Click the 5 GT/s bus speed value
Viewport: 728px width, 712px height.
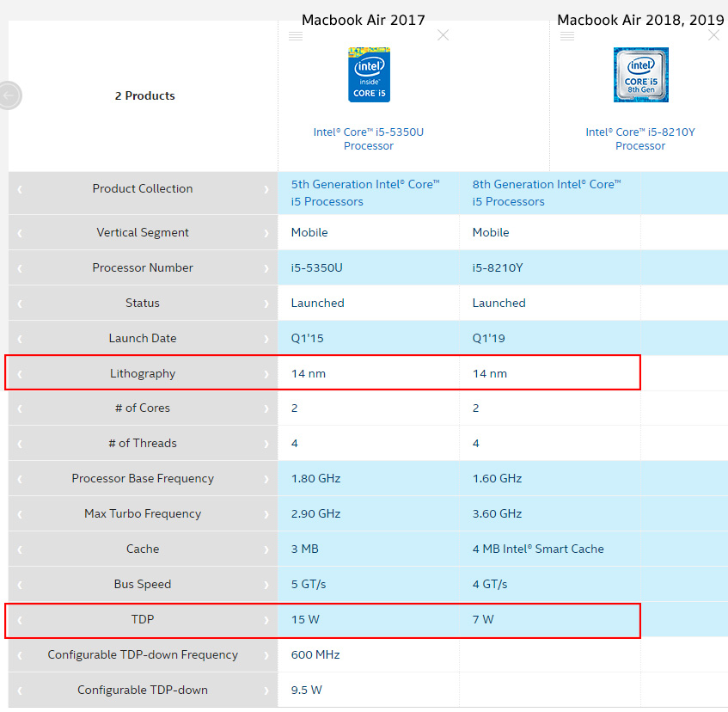pyautogui.click(x=309, y=584)
